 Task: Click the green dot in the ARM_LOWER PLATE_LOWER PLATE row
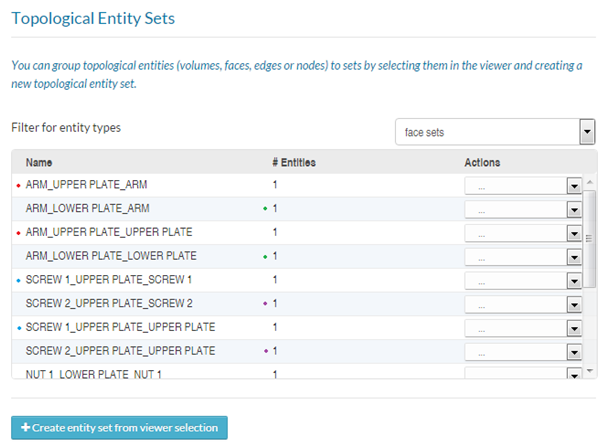click(265, 256)
